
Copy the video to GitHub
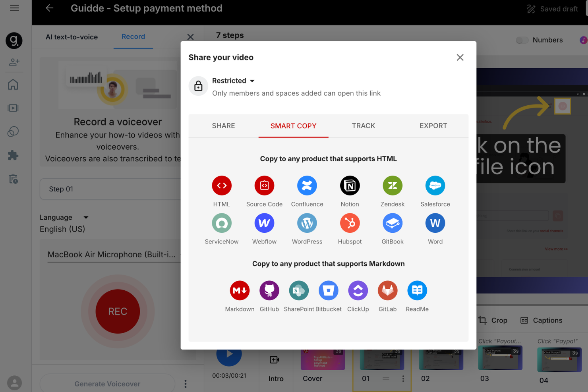[x=269, y=290]
